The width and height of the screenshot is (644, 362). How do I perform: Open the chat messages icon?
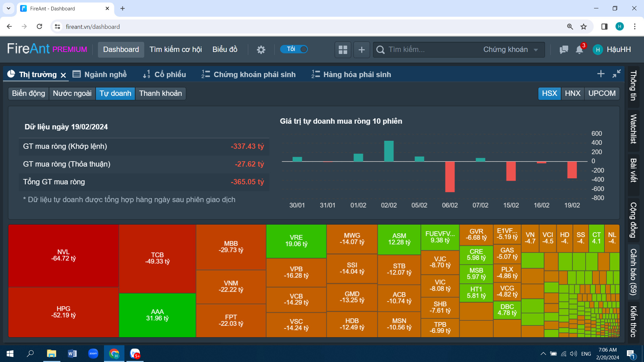point(564,50)
